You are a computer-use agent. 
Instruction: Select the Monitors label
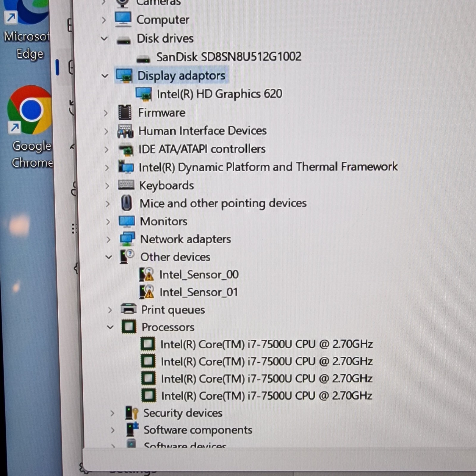coord(164,221)
